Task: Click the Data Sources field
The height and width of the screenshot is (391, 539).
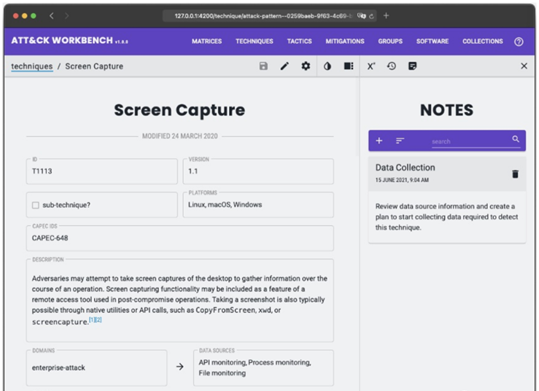Action: point(263,368)
